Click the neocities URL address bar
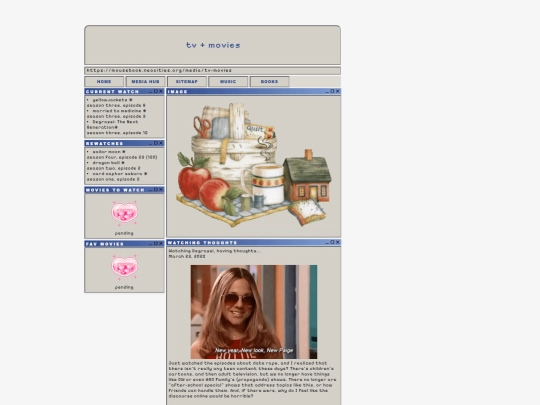This screenshot has width=540, height=405. [x=212, y=71]
